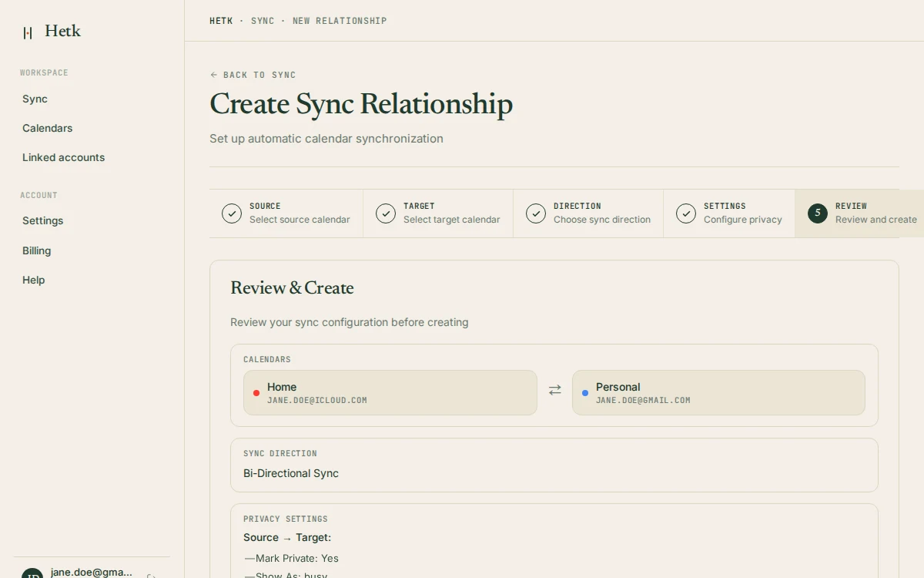Click the bi-directional arrows icon

click(x=555, y=390)
